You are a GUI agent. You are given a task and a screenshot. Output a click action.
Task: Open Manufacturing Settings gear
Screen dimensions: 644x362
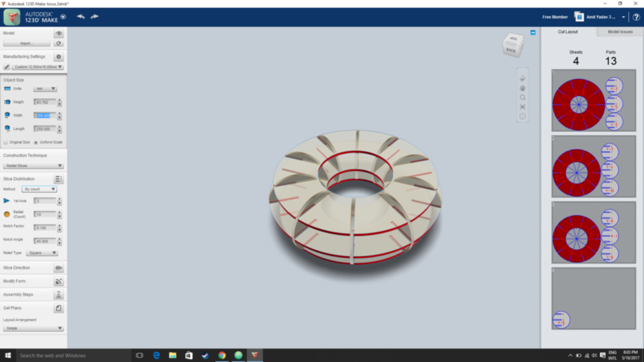(x=58, y=56)
